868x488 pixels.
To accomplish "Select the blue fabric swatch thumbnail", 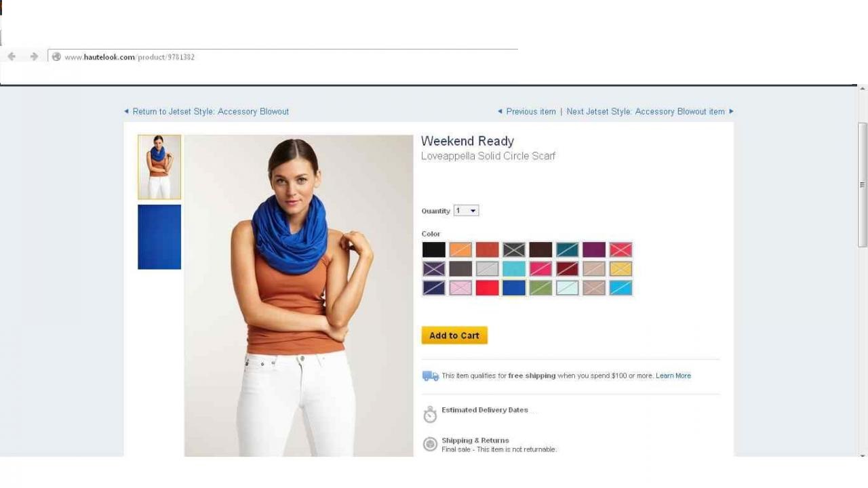I will (x=159, y=237).
